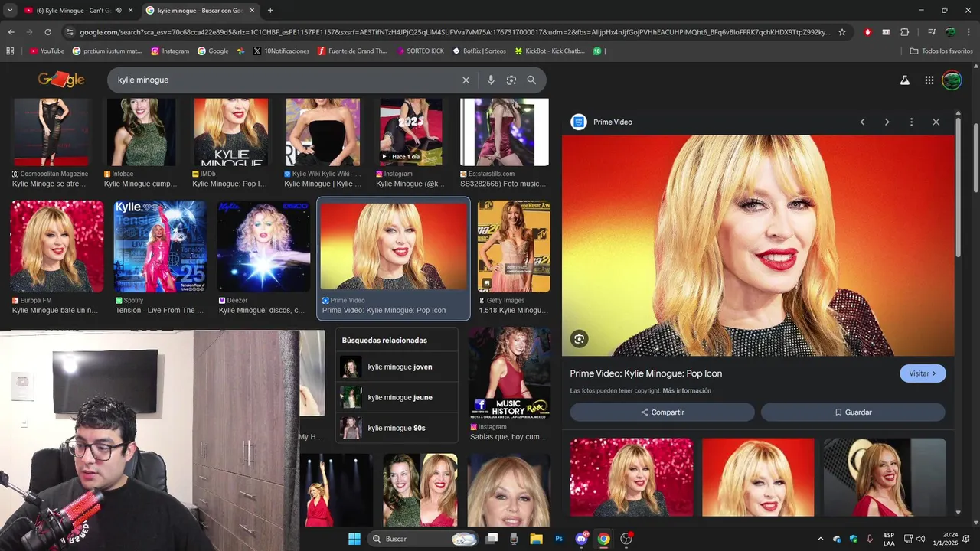The height and width of the screenshot is (551, 980).
Task: Select the kylie minogue Google search tab
Action: pos(199,10)
